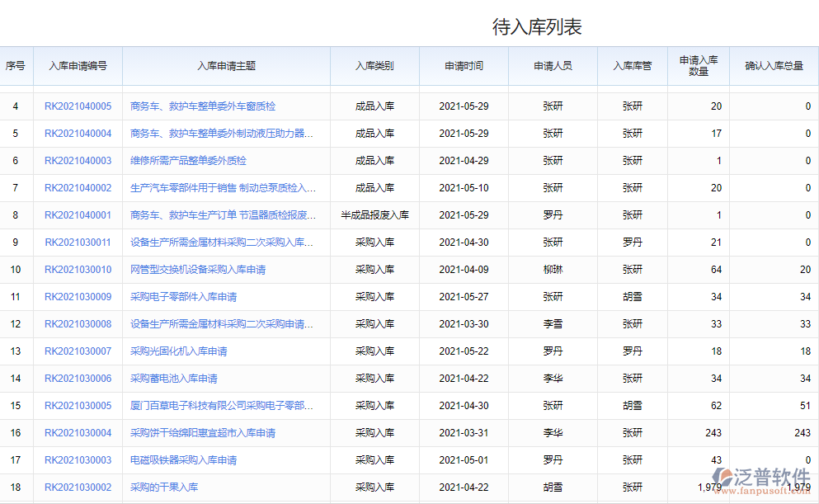Sort by the 入库申请编号 column header
819x504 pixels.
[x=78, y=67]
